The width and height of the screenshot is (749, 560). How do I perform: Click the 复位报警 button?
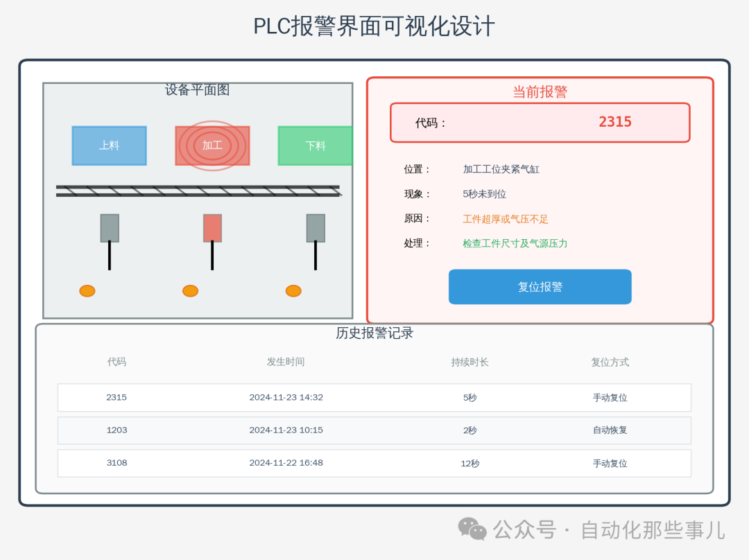coord(540,287)
